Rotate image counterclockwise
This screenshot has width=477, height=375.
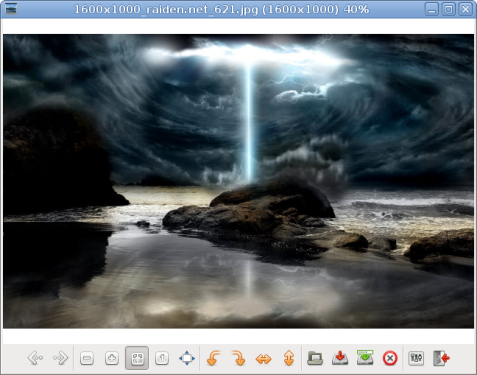[x=213, y=358]
